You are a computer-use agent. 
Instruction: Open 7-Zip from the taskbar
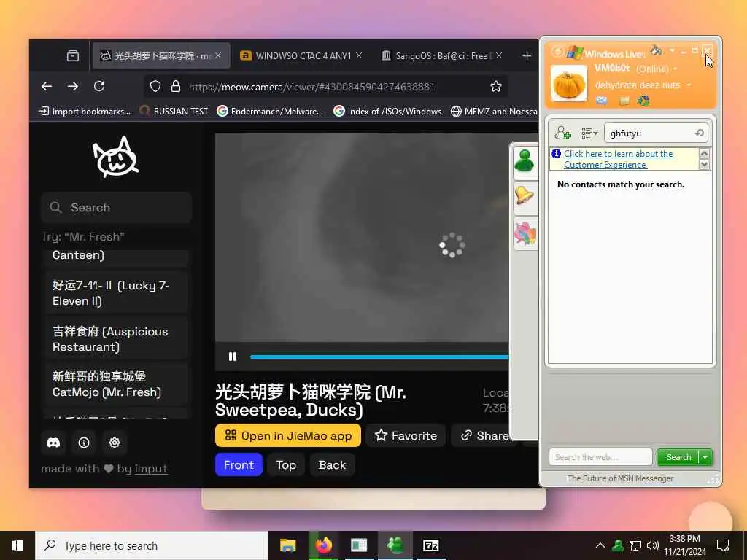point(430,545)
